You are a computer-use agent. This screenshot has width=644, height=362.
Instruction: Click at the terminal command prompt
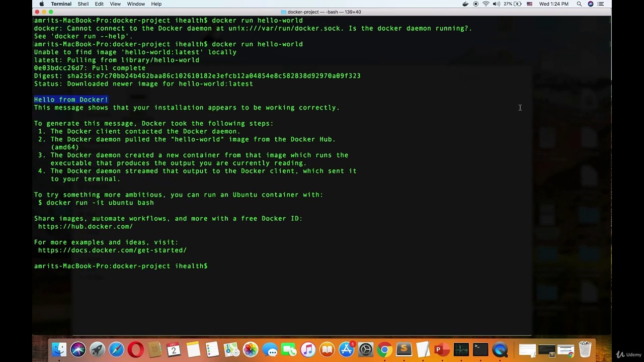click(212, 266)
